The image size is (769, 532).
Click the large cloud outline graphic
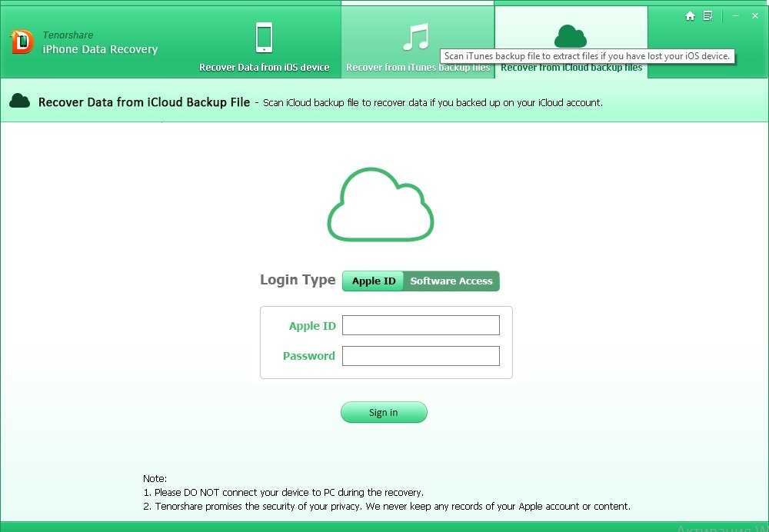point(381,204)
